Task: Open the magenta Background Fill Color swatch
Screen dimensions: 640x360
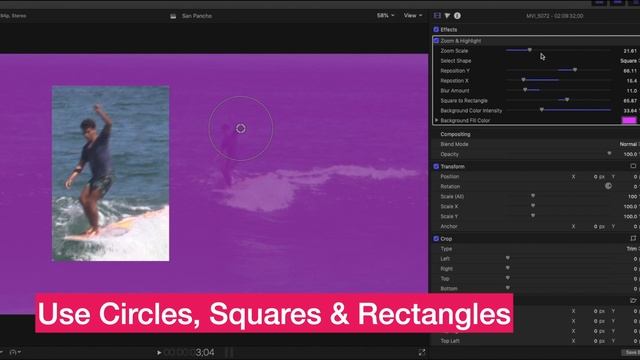Action: point(629,120)
